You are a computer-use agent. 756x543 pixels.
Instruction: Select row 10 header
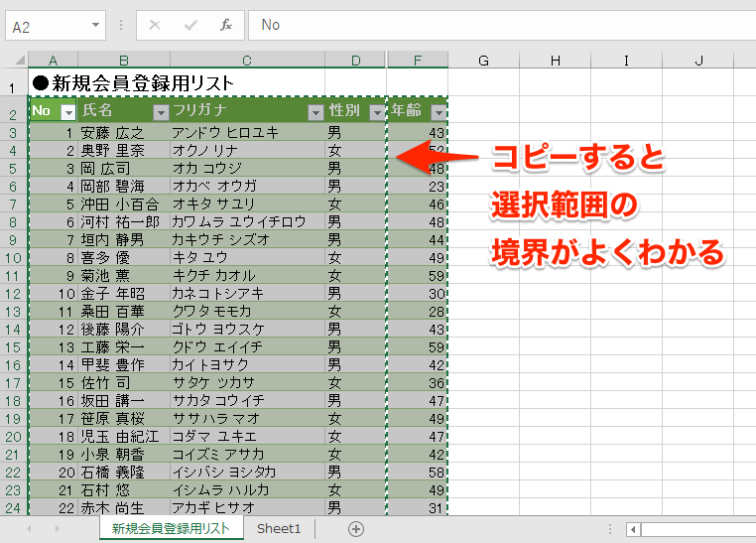point(14,258)
